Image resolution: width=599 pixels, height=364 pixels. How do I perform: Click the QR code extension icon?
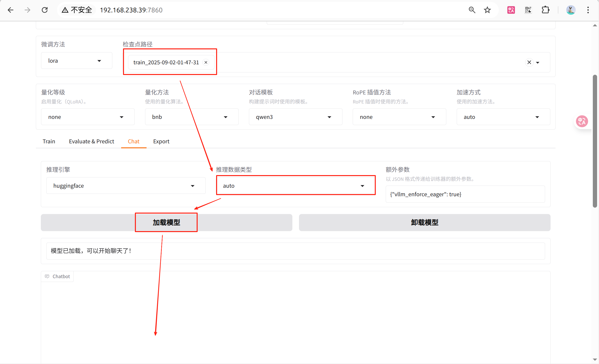pos(528,10)
